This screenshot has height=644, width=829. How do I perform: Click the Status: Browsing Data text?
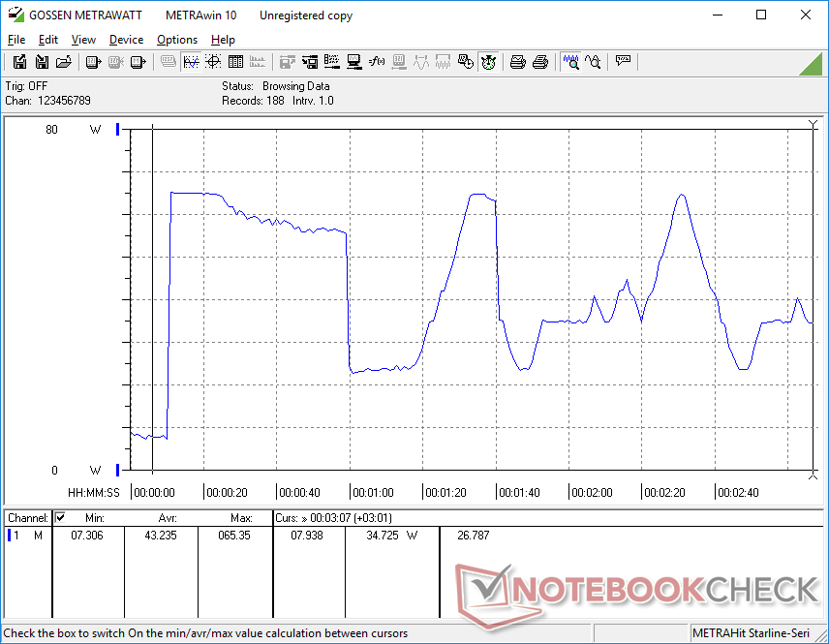click(x=276, y=86)
